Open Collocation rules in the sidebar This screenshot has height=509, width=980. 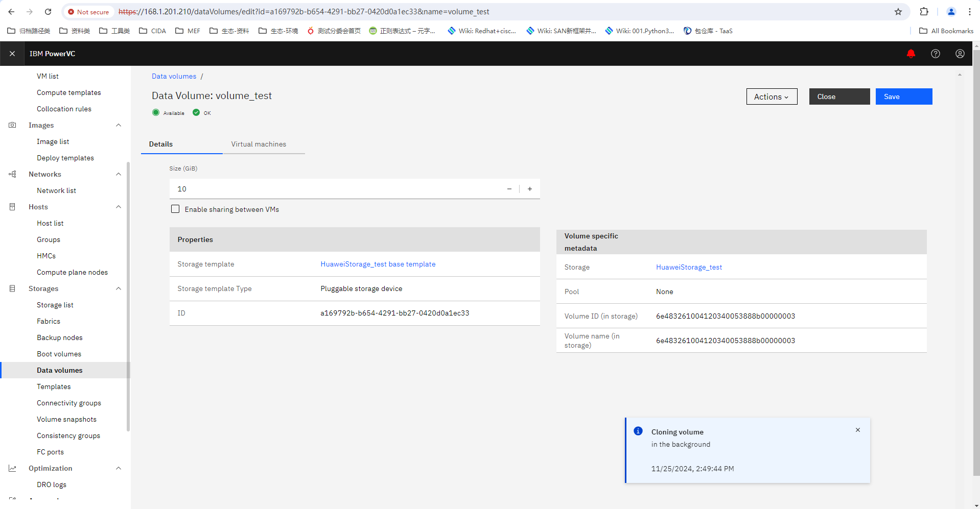tap(64, 109)
